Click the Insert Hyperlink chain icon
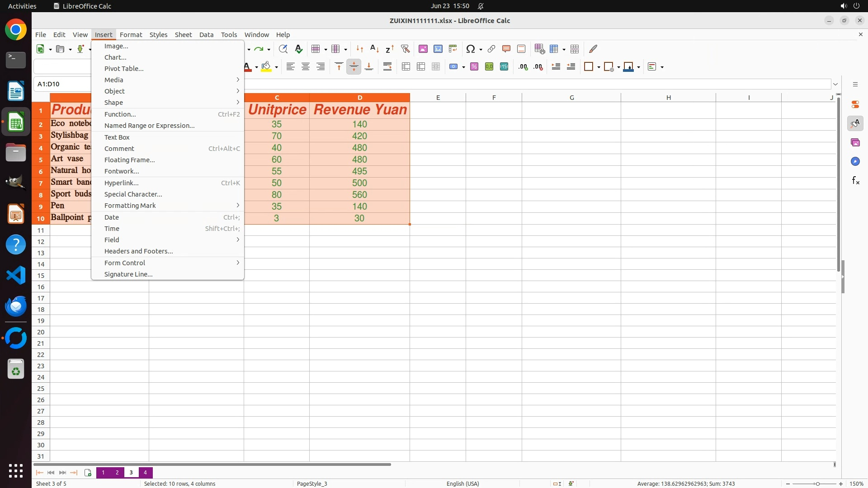 click(x=491, y=49)
